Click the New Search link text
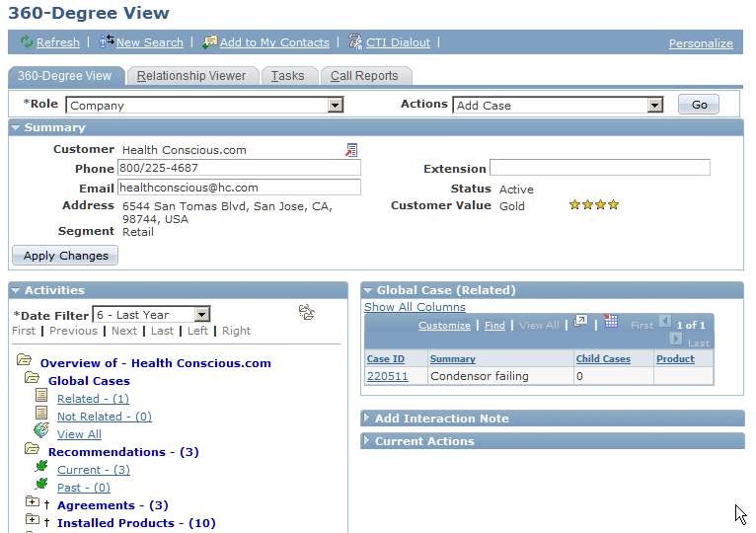 [x=149, y=42]
